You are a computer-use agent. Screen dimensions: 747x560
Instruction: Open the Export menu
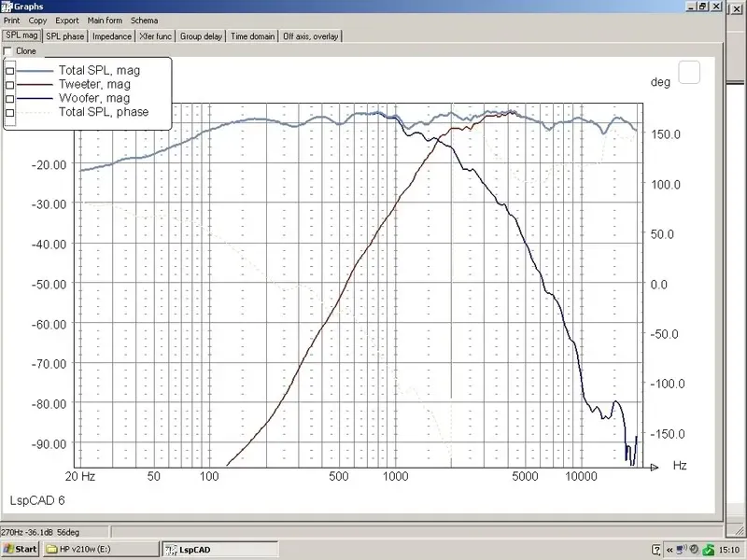[x=66, y=21]
